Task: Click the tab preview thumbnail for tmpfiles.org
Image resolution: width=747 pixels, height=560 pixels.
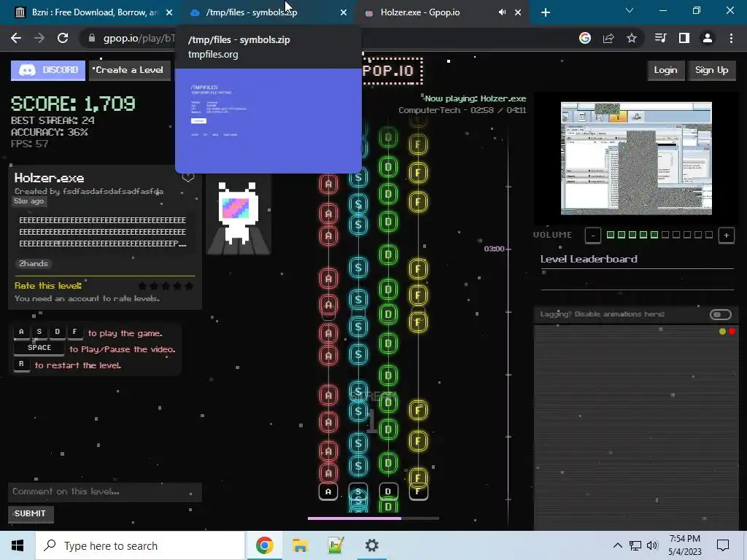Action: click(268, 120)
